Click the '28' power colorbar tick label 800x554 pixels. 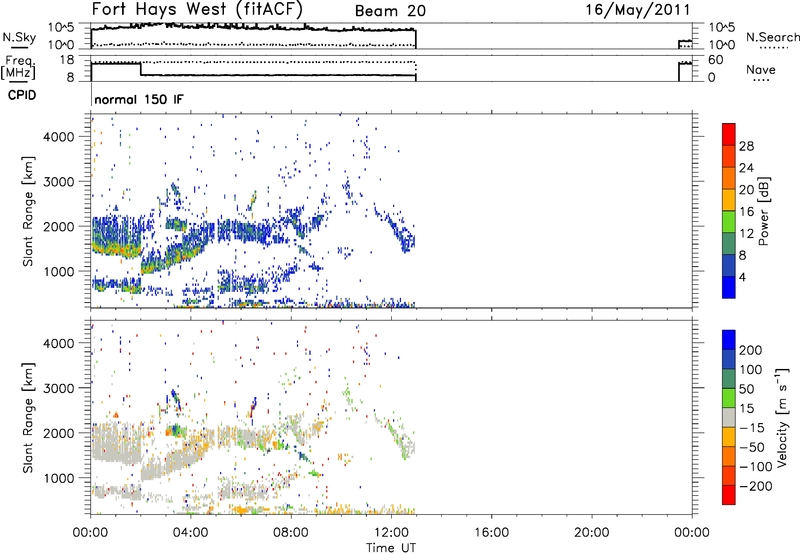746,146
